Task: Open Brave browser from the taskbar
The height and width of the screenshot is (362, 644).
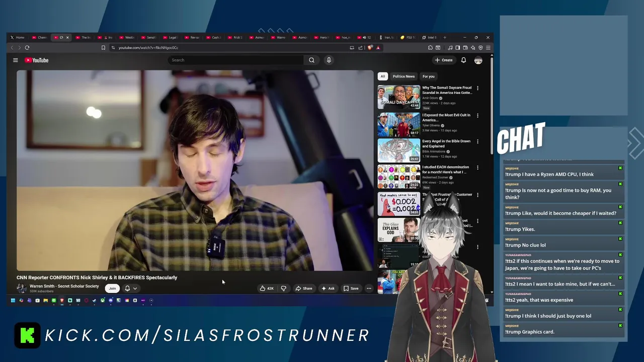Action: coord(62,300)
